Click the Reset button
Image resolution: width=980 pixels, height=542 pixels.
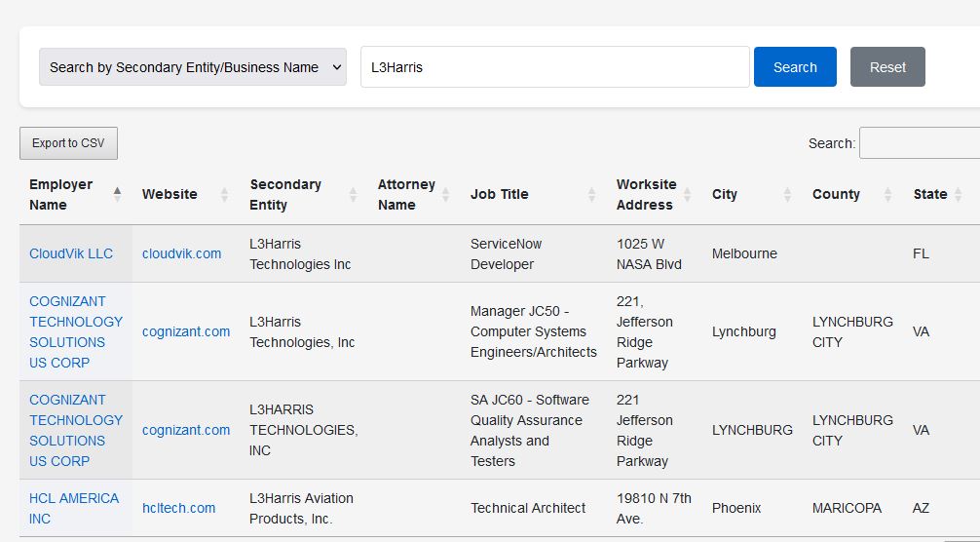[x=887, y=67]
